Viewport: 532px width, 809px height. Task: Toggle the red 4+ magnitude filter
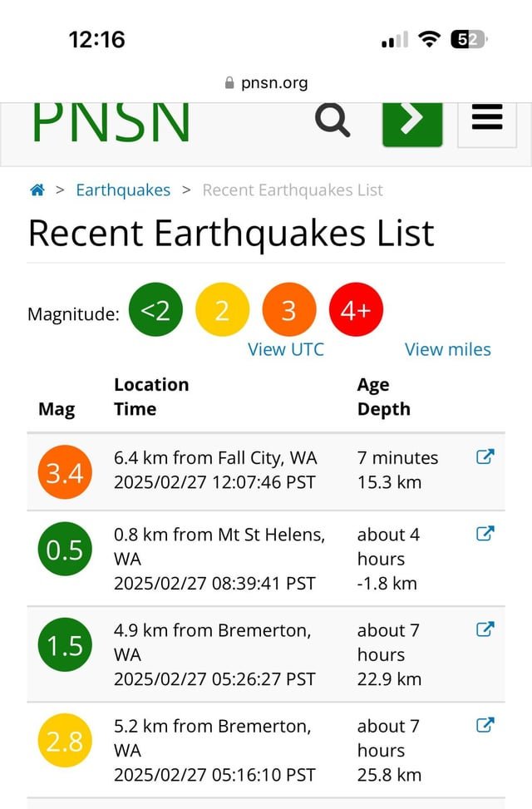pos(356,309)
